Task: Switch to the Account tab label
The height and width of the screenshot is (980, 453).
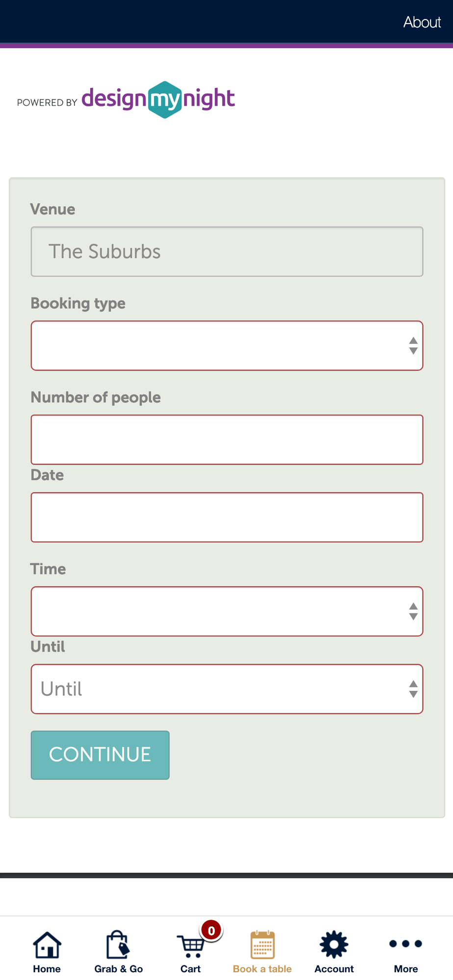Action: 334,969
